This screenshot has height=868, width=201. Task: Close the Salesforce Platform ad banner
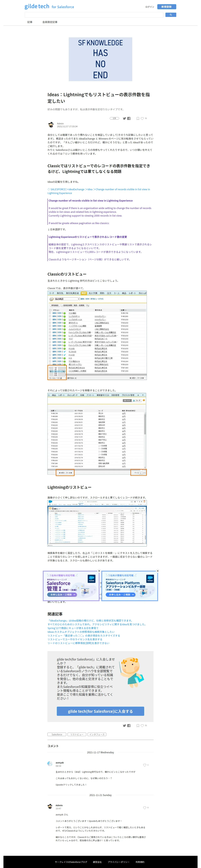pos(158,571)
